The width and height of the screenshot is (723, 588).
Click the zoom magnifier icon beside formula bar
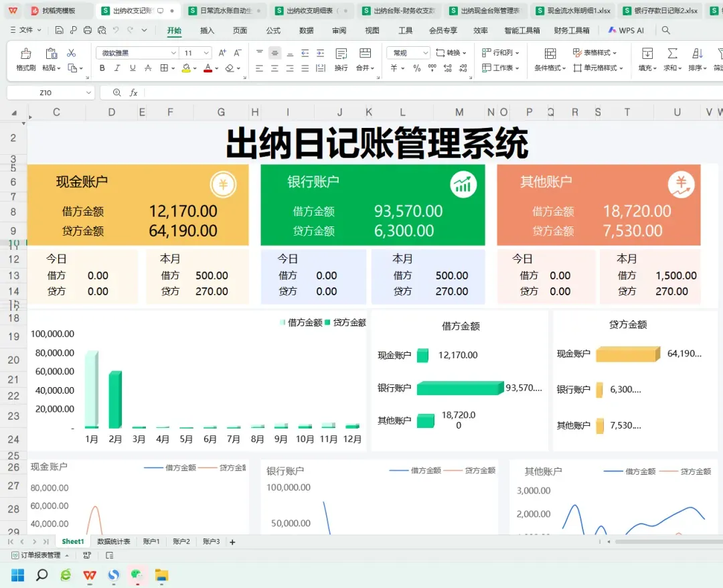coord(117,92)
